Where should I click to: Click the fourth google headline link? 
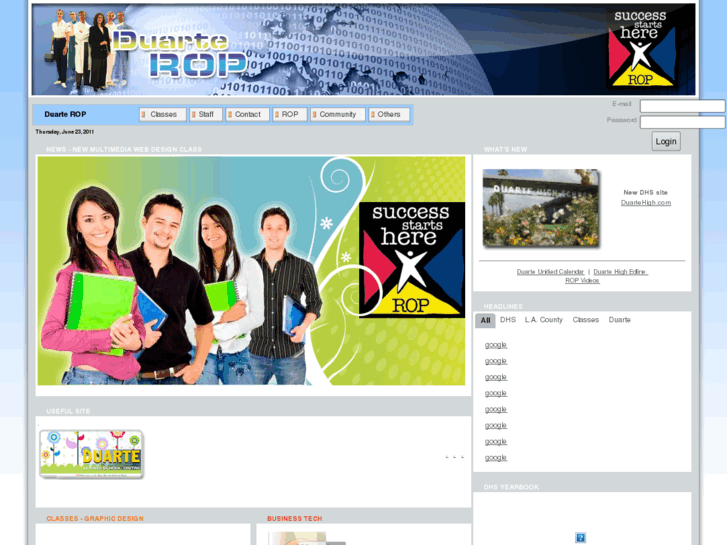[x=496, y=393]
